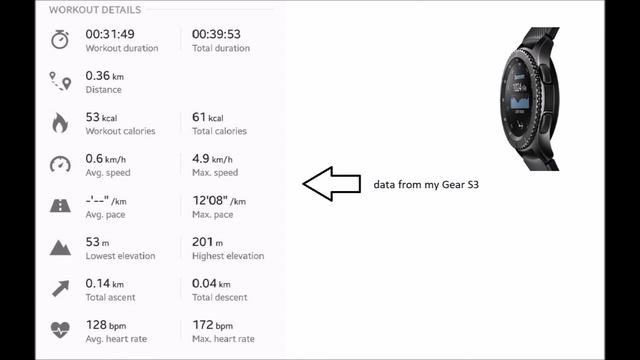Viewport: 640px width, 360px height.
Task: Click the road pace icon
Action: tap(60, 206)
